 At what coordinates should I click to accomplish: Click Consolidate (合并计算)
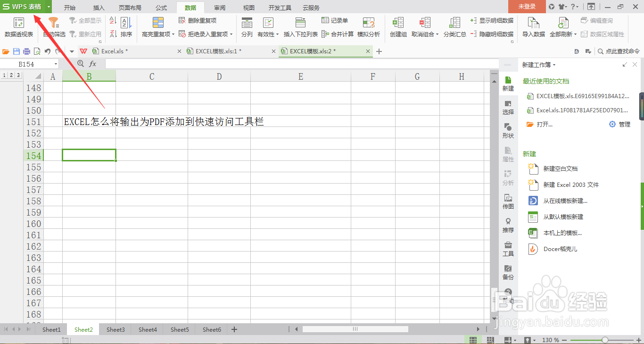click(x=338, y=34)
